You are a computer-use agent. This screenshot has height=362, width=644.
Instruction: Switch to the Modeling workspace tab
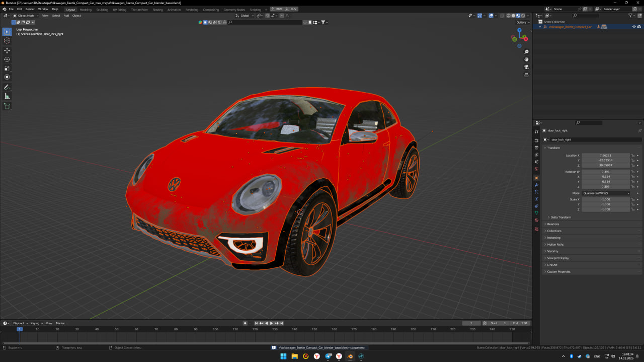tap(86, 10)
